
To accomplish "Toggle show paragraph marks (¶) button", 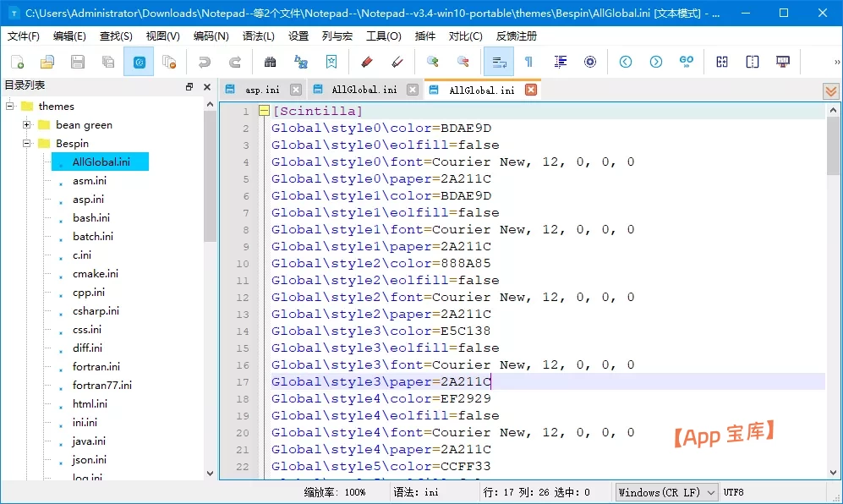I will click(528, 62).
